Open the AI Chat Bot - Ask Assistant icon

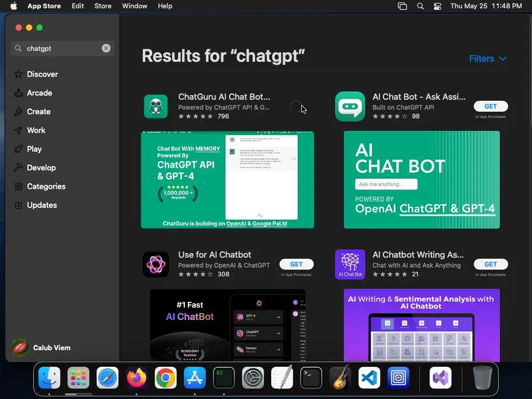click(x=350, y=106)
